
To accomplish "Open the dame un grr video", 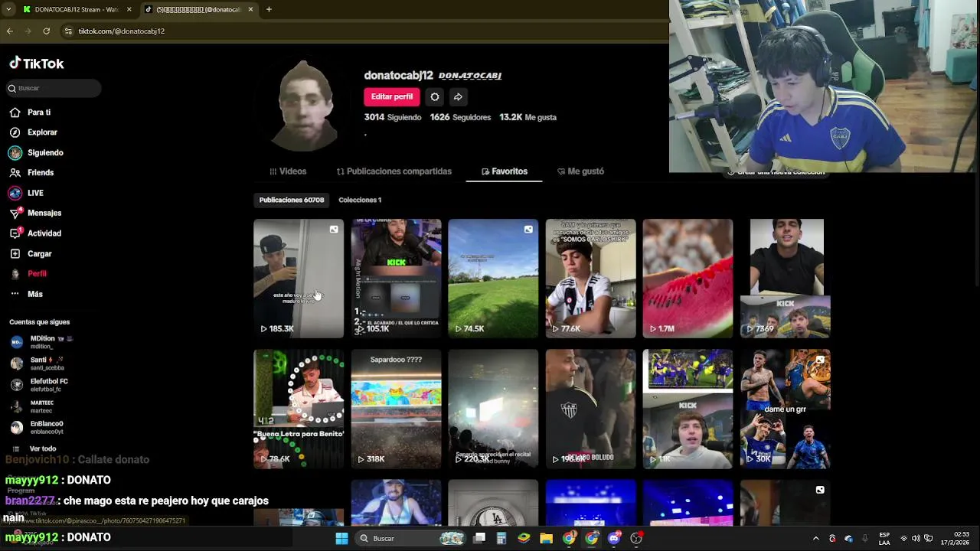I will (x=785, y=409).
